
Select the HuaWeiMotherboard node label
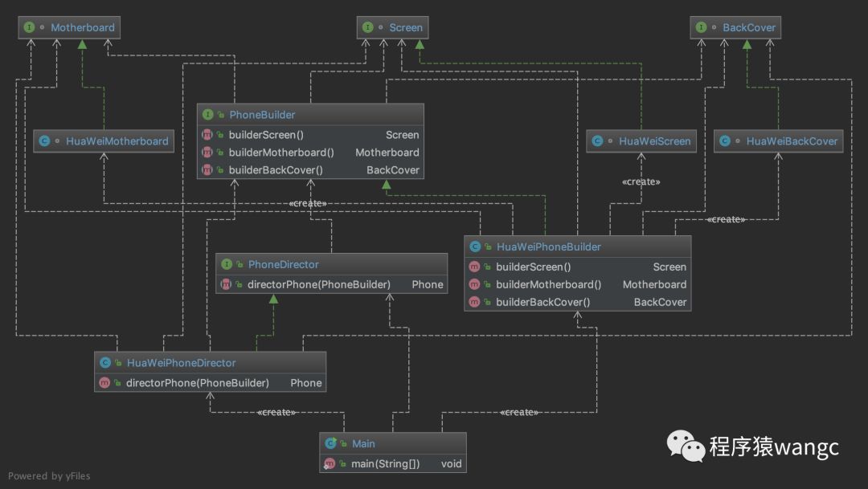(x=117, y=141)
